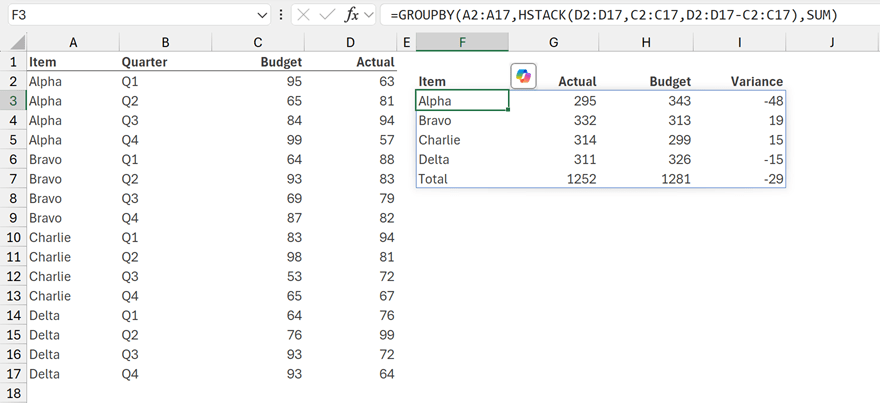The height and width of the screenshot is (403, 880).
Task: Select the Bravo cell in the summary table
Action: 462,121
